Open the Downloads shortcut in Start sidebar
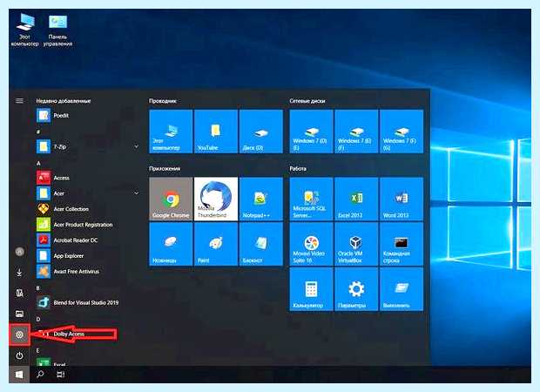The width and height of the screenshot is (540, 392). (20, 273)
